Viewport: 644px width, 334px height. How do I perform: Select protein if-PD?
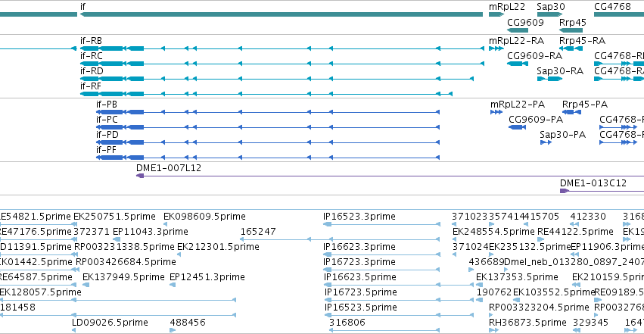click(107, 135)
